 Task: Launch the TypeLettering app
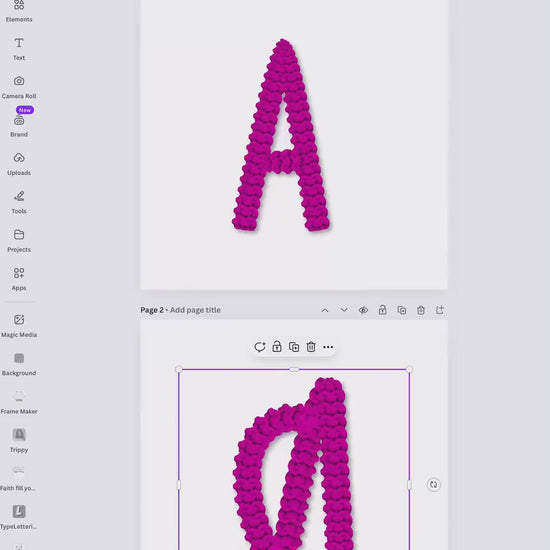[19, 518]
